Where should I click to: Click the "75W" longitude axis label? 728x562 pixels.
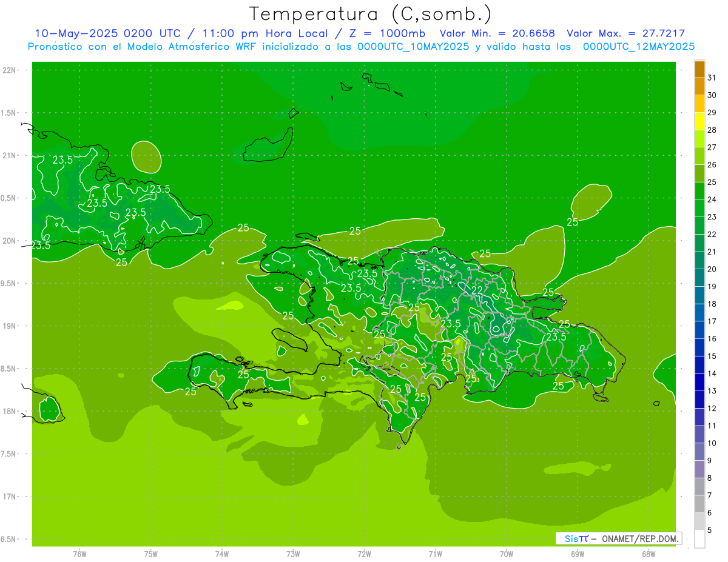point(151,554)
